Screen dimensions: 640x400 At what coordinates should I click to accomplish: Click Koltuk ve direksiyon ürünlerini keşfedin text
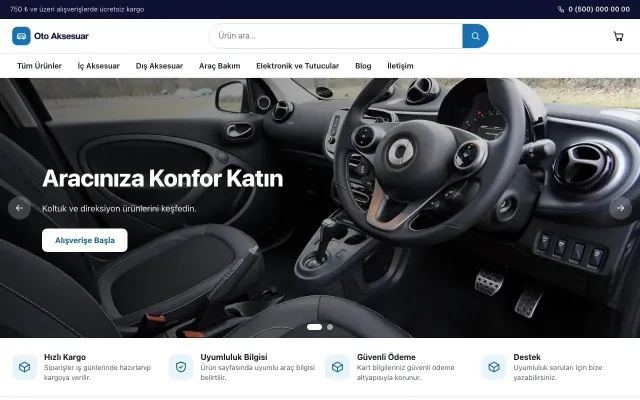click(x=119, y=209)
